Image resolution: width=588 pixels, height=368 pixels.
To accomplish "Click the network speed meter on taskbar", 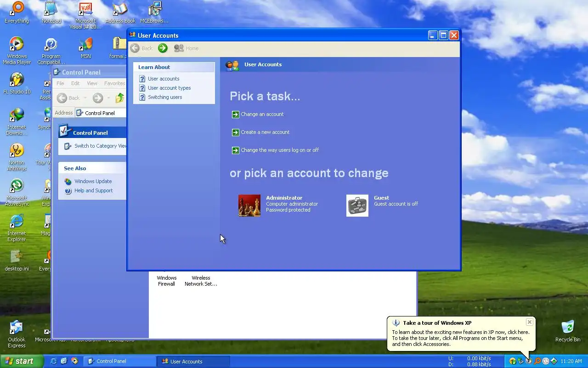I will click(x=470, y=362).
